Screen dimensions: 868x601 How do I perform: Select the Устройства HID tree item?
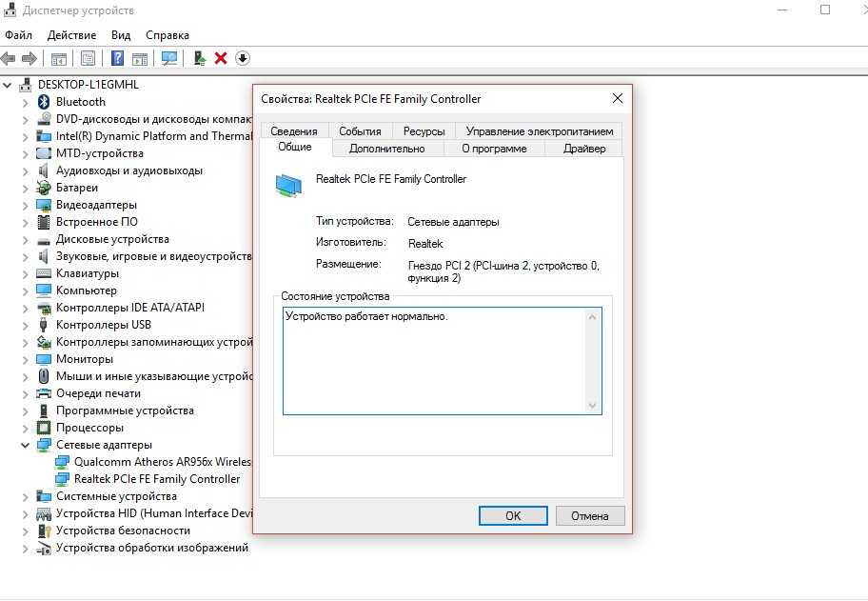click(154, 513)
